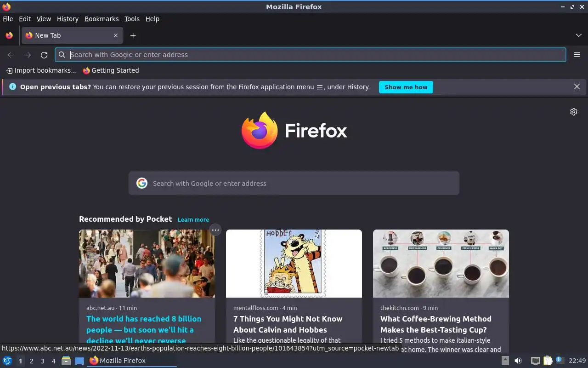Dismiss the Open previous tabs notification
Viewport: 588px width, 368px height.
point(577,86)
